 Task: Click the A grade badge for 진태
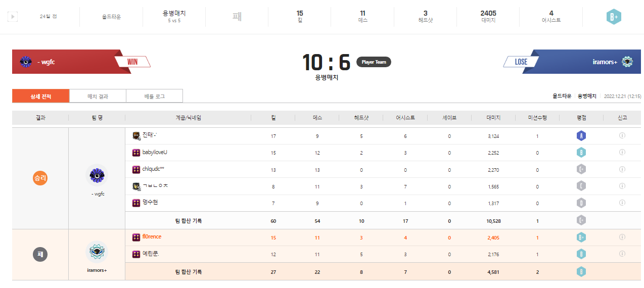(581, 136)
